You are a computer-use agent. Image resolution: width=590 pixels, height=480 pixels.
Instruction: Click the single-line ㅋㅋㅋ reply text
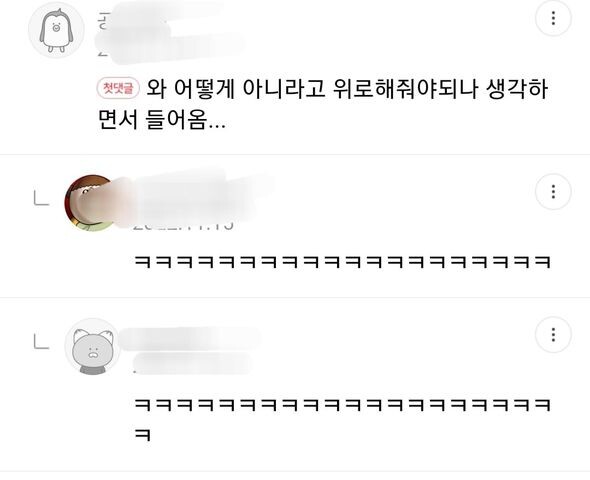pyautogui.click(x=342, y=262)
